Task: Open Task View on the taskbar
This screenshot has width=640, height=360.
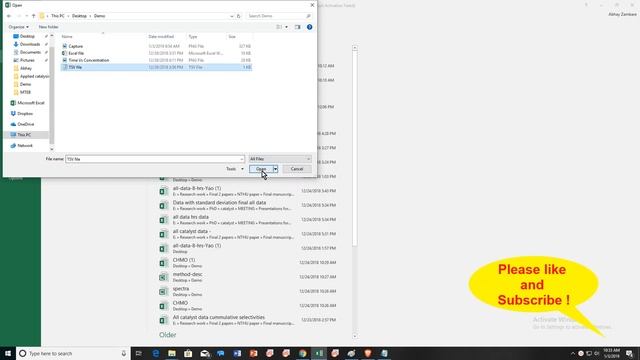Action: point(139,353)
